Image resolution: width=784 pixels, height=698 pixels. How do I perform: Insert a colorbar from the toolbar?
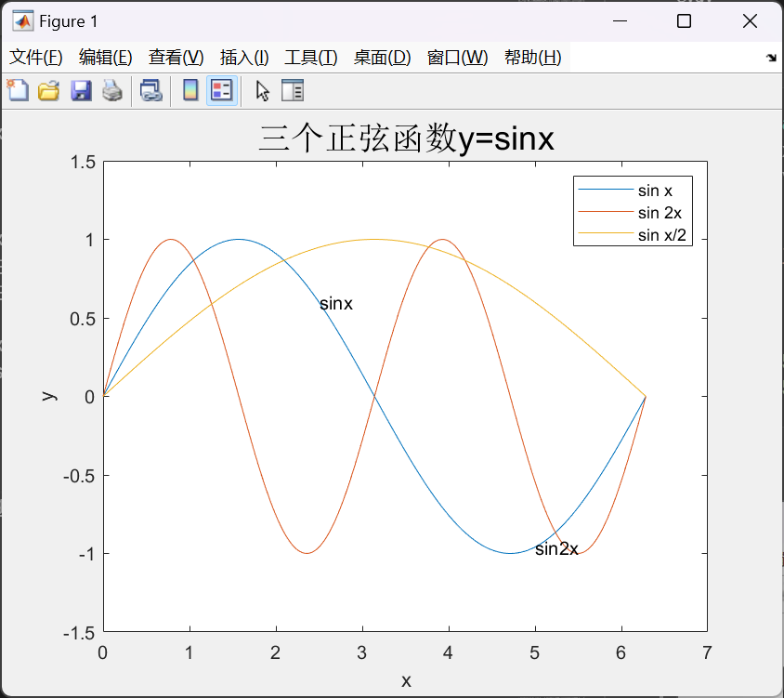click(190, 90)
